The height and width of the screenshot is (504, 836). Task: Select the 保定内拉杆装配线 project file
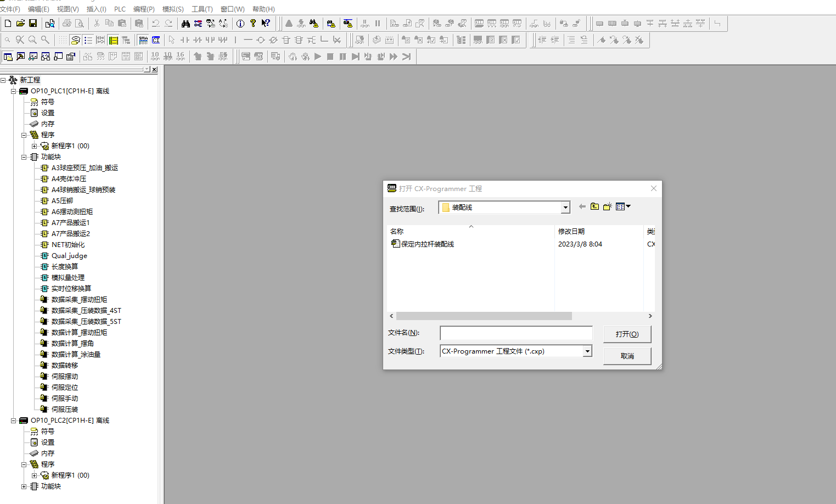click(427, 244)
